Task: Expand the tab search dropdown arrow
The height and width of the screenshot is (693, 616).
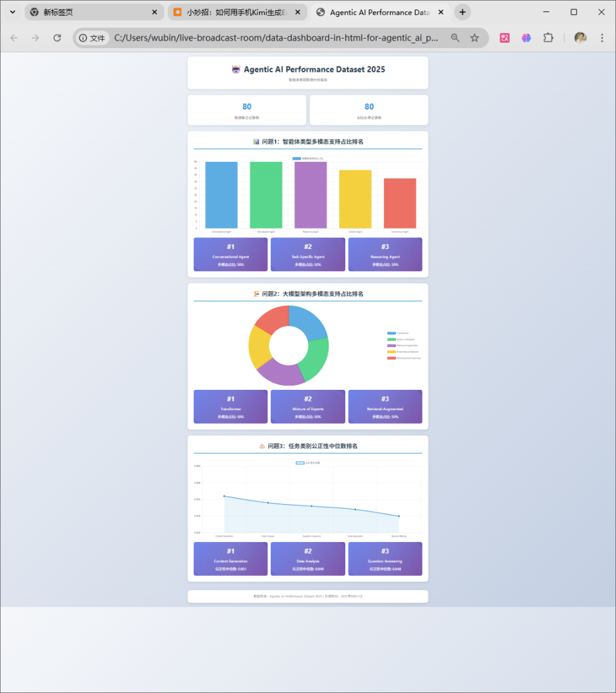Action: pos(12,12)
